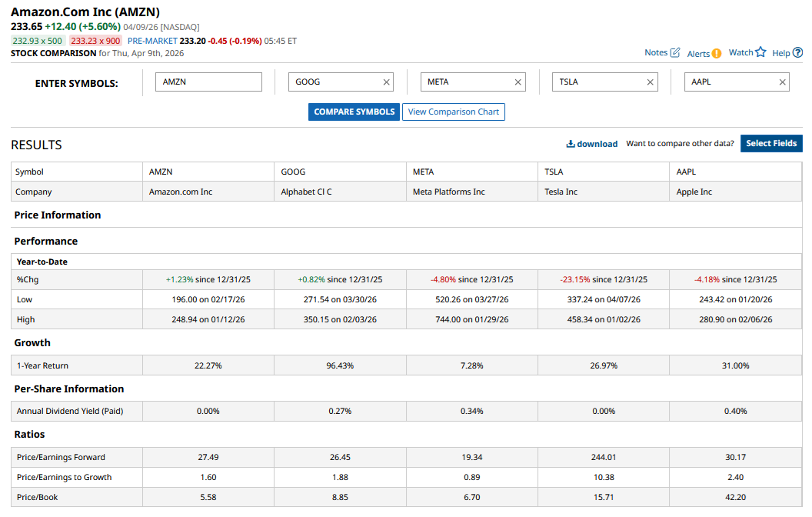
Task: Remove TSLA using its X icon
Action: [651, 82]
